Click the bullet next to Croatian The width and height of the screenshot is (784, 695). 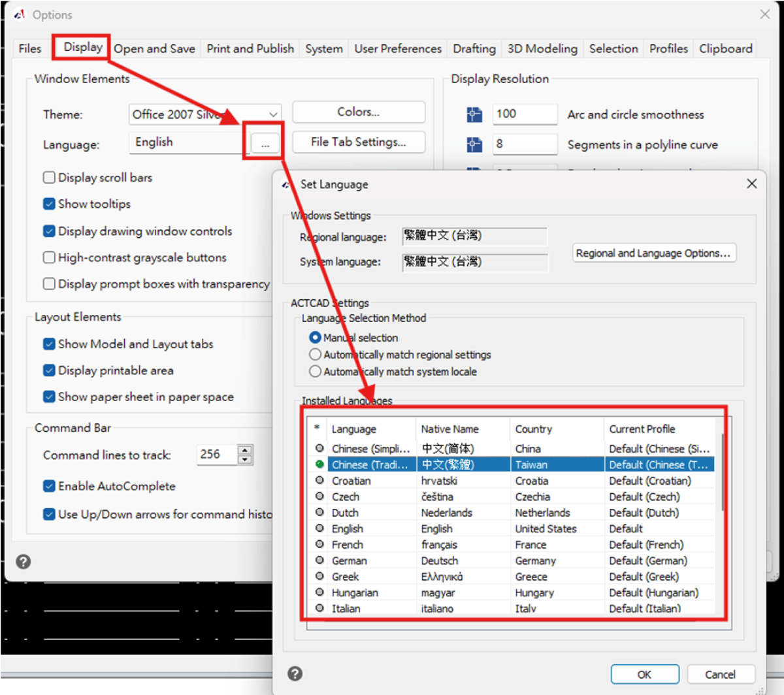[319, 480]
